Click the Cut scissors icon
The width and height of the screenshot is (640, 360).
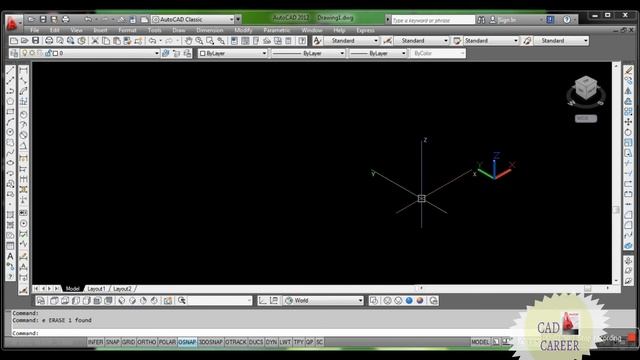pos(95,41)
